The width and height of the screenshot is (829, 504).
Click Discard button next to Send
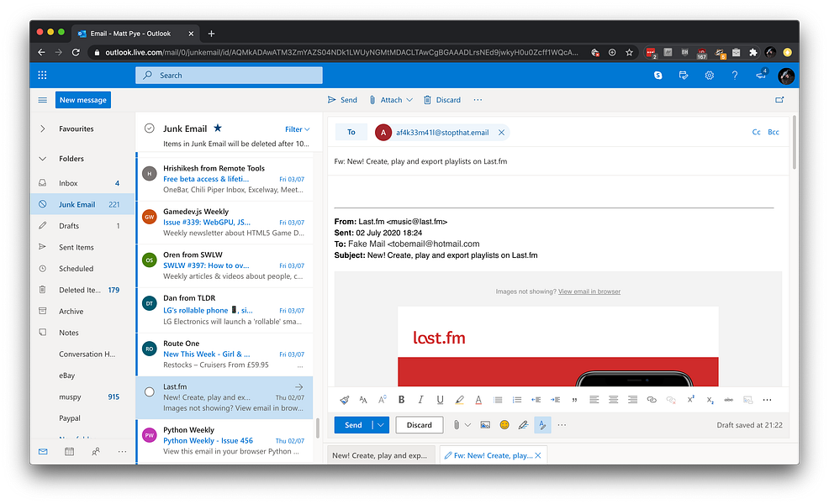(x=420, y=425)
